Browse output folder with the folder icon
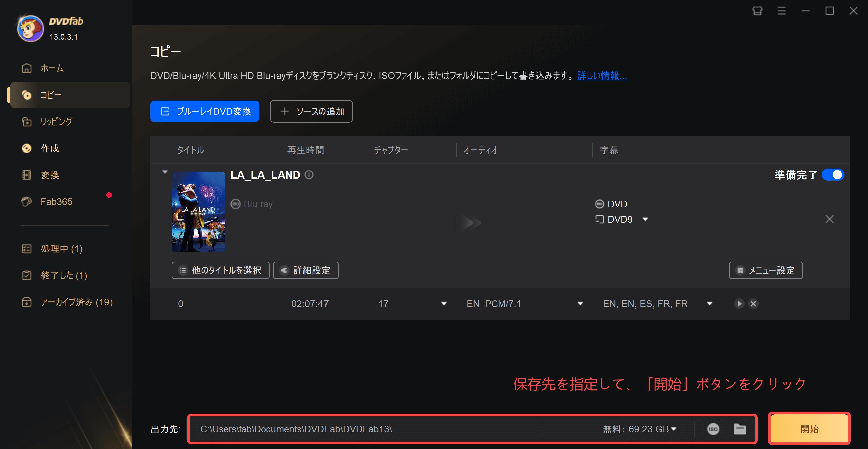Screen dimensions: 868x449 [x=740, y=429]
